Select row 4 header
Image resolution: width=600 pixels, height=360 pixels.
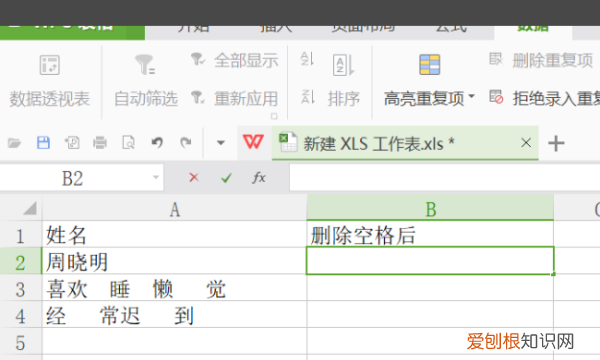tap(21, 315)
